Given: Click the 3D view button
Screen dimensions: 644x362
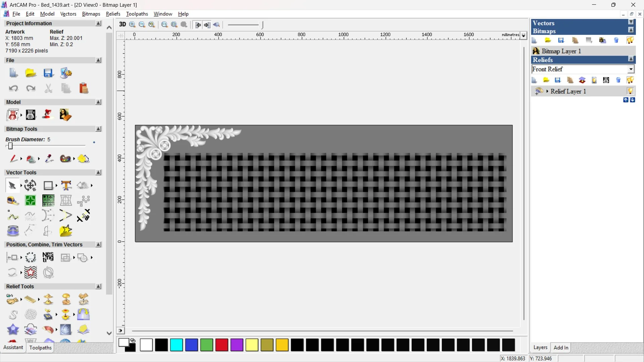Looking at the screenshot, I should (122, 24).
